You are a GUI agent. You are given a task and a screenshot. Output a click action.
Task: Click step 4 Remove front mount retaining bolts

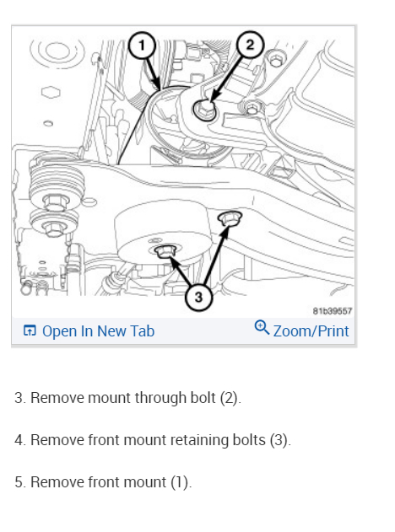[x=153, y=440]
